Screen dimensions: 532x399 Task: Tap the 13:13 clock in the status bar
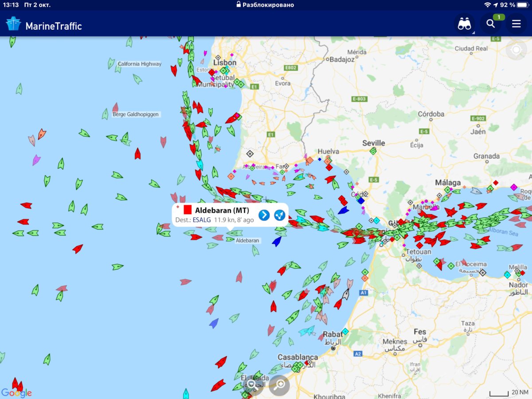11,5
